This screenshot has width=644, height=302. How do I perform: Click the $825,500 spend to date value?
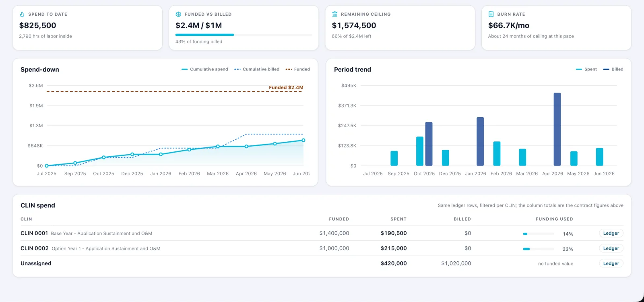coord(38,25)
